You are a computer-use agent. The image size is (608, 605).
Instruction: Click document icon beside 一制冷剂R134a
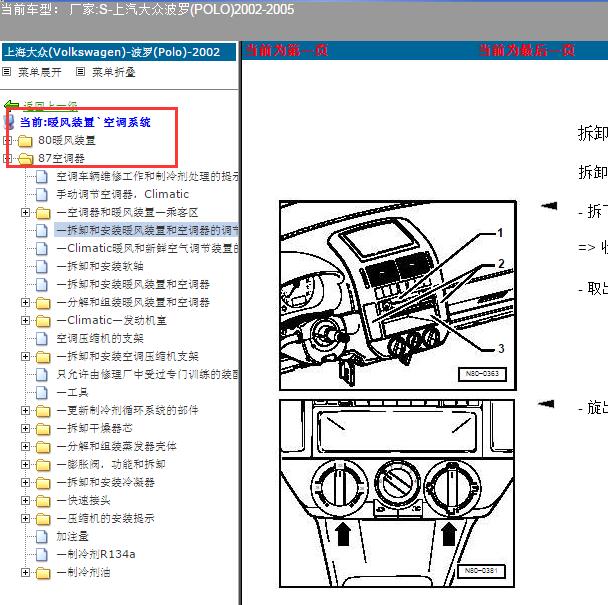pos(42,554)
